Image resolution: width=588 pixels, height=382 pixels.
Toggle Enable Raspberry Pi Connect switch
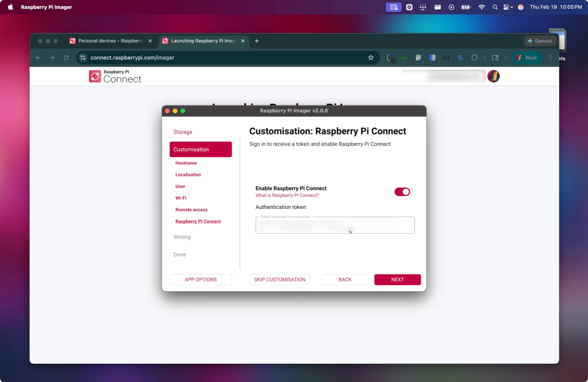pyautogui.click(x=402, y=192)
